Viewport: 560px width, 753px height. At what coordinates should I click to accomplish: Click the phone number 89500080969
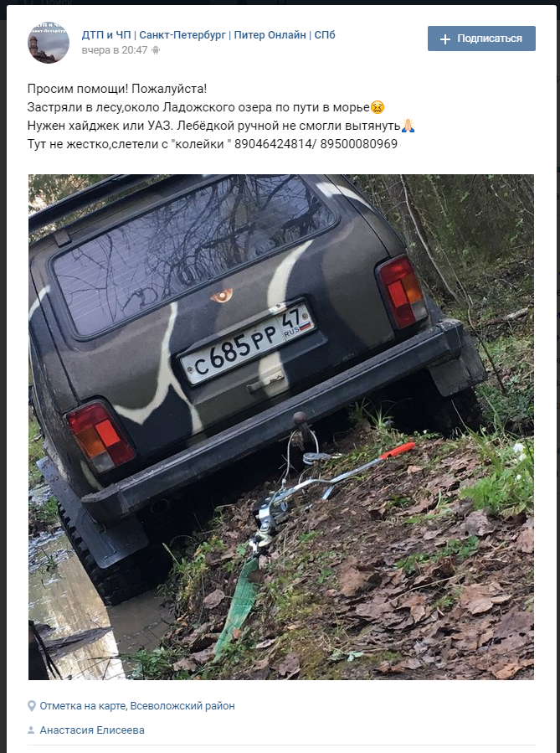click(x=359, y=144)
